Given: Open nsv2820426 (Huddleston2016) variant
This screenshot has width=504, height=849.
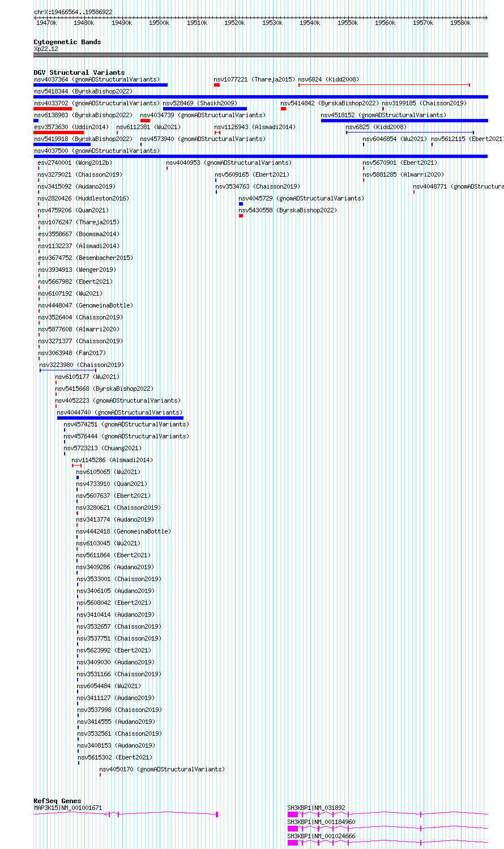Looking at the screenshot, I should tap(83, 199).
